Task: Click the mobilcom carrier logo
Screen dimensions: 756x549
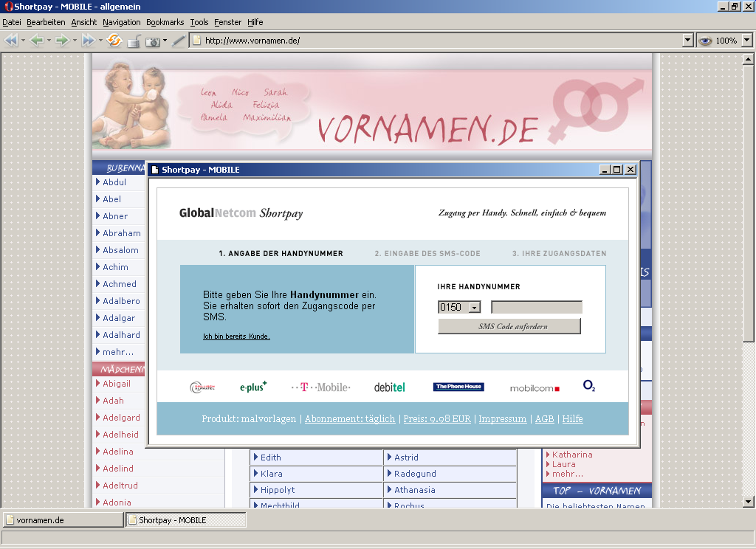Action: click(535, 388)
